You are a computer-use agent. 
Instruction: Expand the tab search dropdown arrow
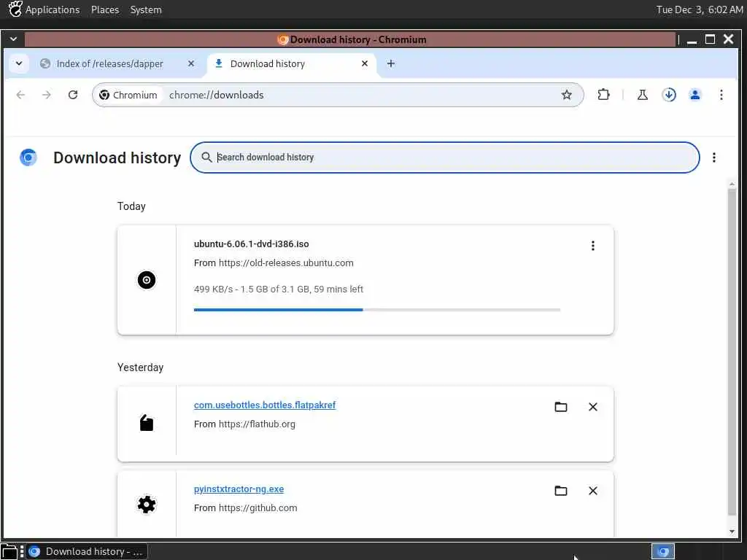pos(18,63)
